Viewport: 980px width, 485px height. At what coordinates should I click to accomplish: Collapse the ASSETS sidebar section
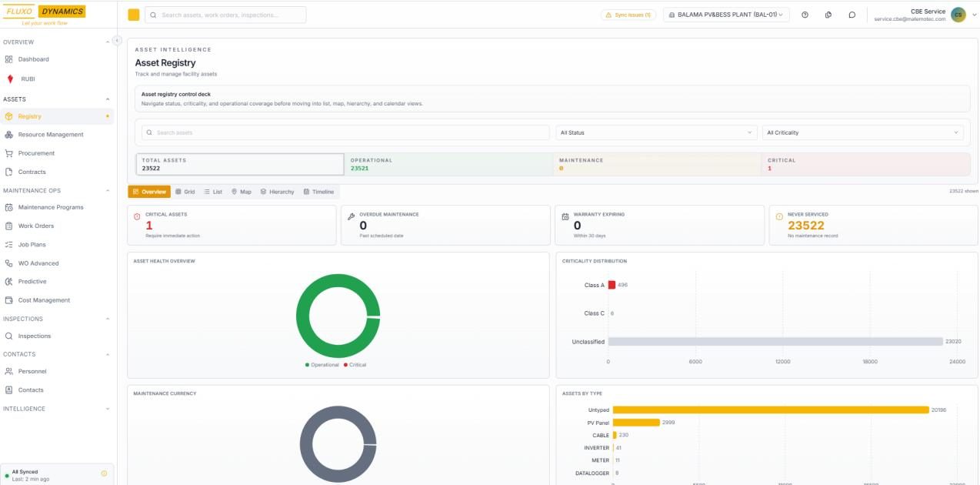point(108,99)
